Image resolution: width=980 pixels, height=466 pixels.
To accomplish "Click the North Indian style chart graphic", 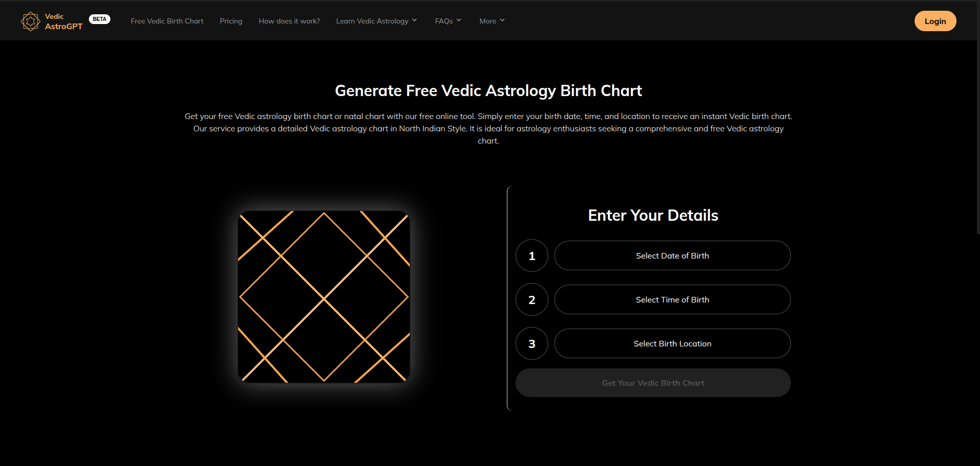I will (324, 297).
